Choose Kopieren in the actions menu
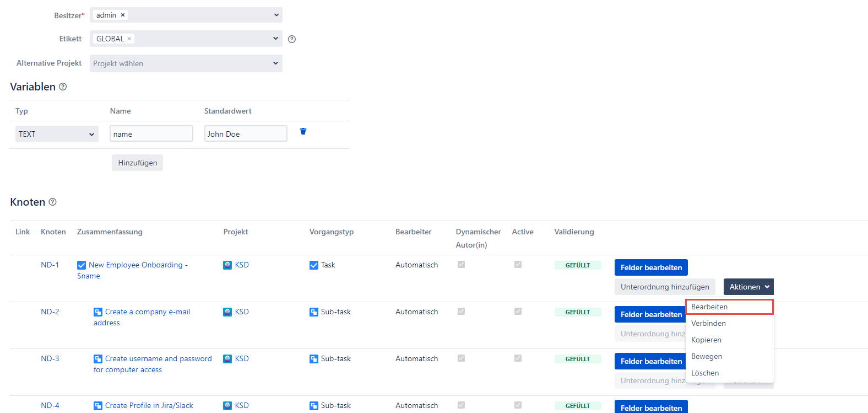 706,340
